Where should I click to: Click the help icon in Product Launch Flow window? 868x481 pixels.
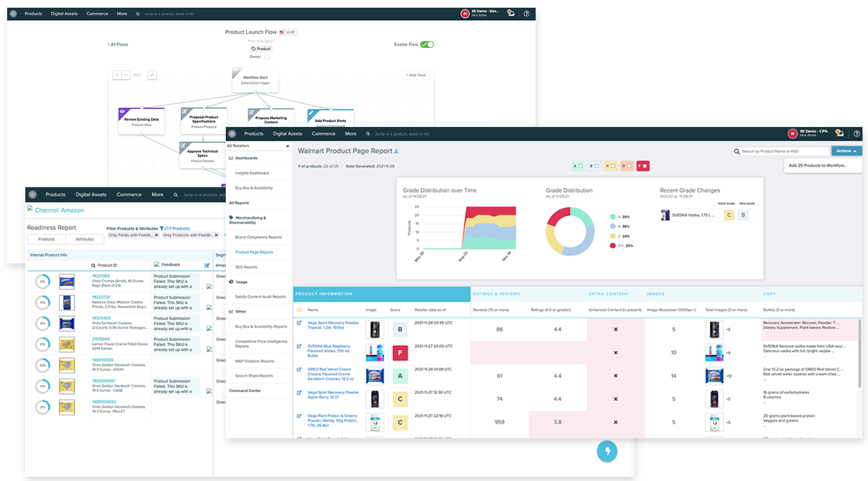(526, 14)
